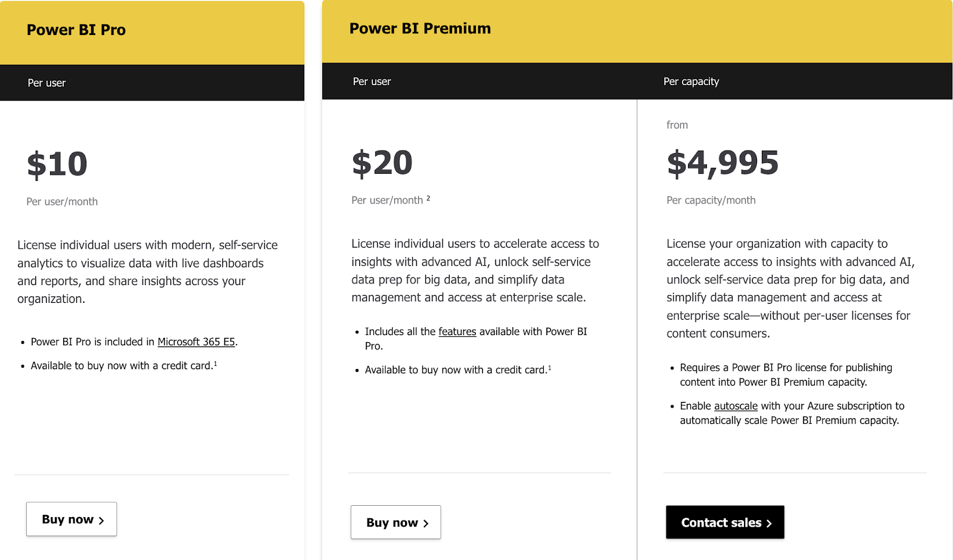Click the Buy now button for Power BI Pro
This screenshot has height=560, width=953.
(x=71, y=519)
